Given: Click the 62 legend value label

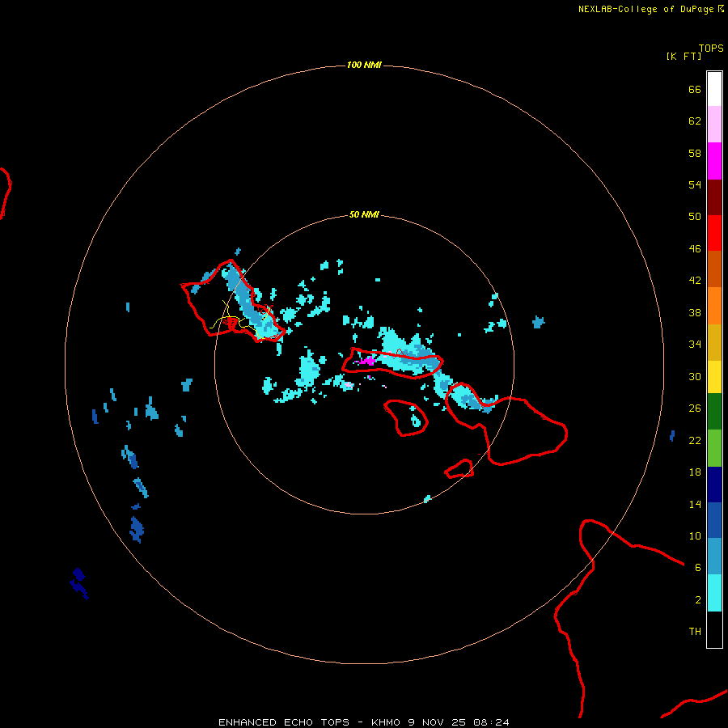Looking at the screenshot, I should 695,121.
